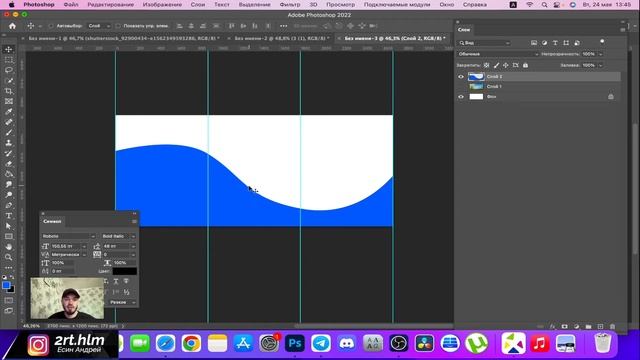Open the Слои menu
This screenshot has width=640, height=360.
coord(198,4)
